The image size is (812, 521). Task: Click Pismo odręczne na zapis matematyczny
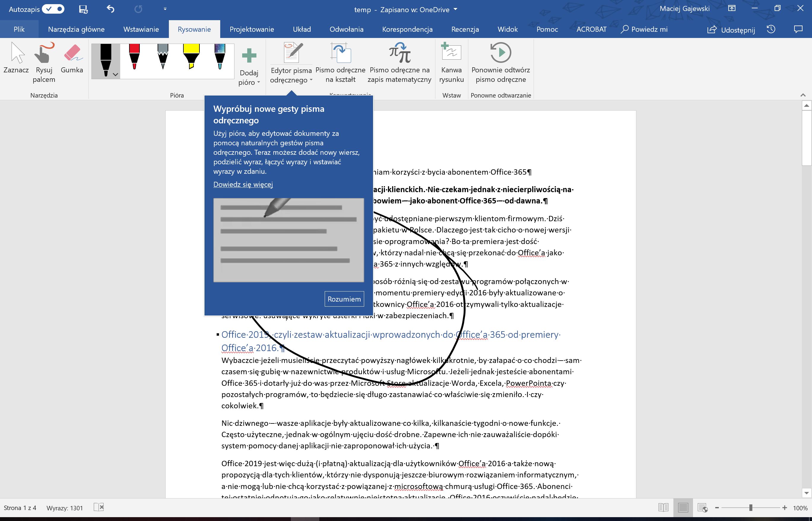tap(399, 62)
